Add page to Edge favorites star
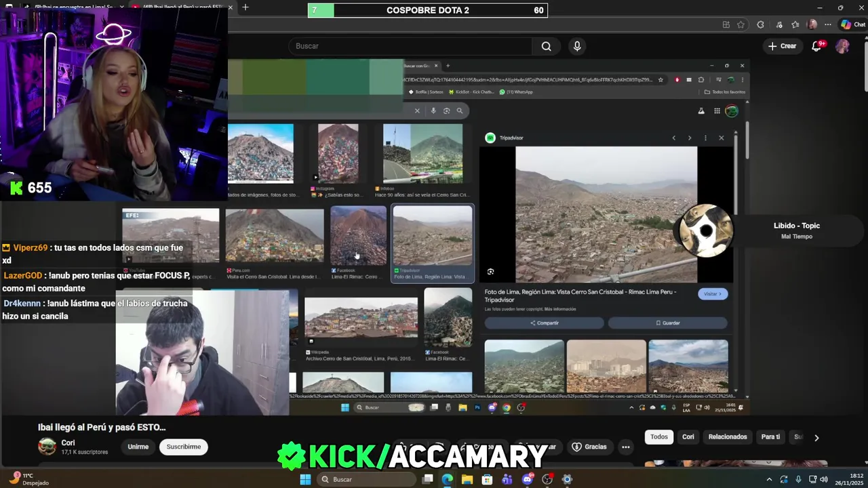The width and height of the screenshot is (868, 488). (741, 24)
